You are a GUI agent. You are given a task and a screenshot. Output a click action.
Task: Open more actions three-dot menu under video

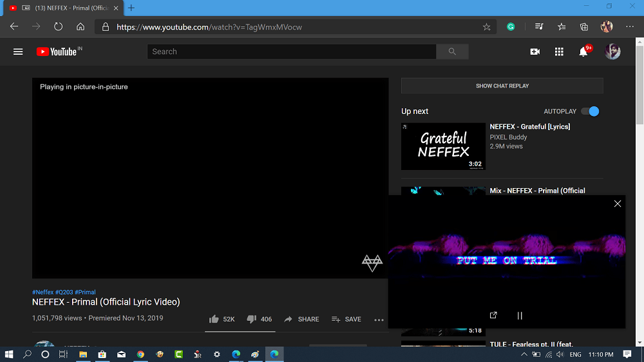click(379, 319)
